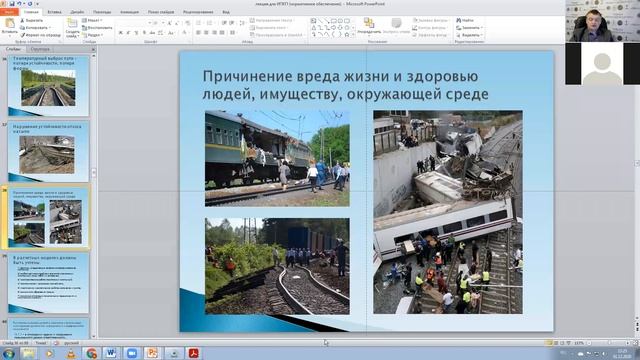Open VLC player from the taskbar
The width and height of the screenshot is (640, 360).
pos(71,353)
